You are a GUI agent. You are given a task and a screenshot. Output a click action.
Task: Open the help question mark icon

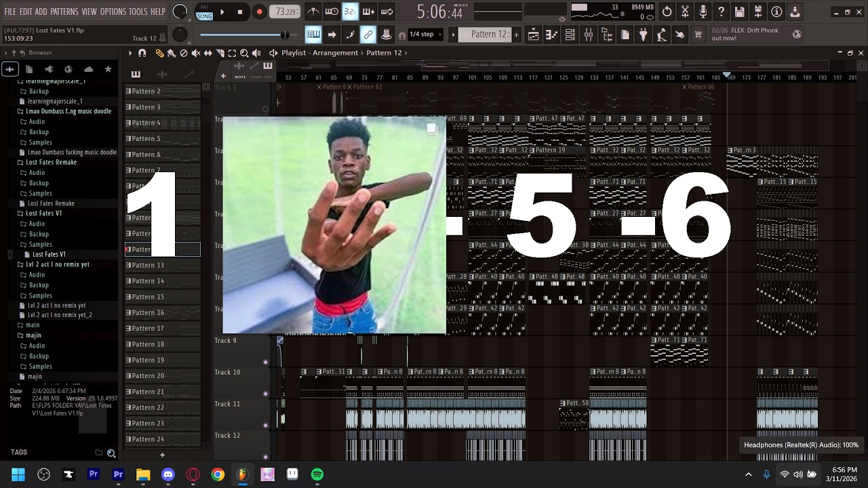(721, 12)
